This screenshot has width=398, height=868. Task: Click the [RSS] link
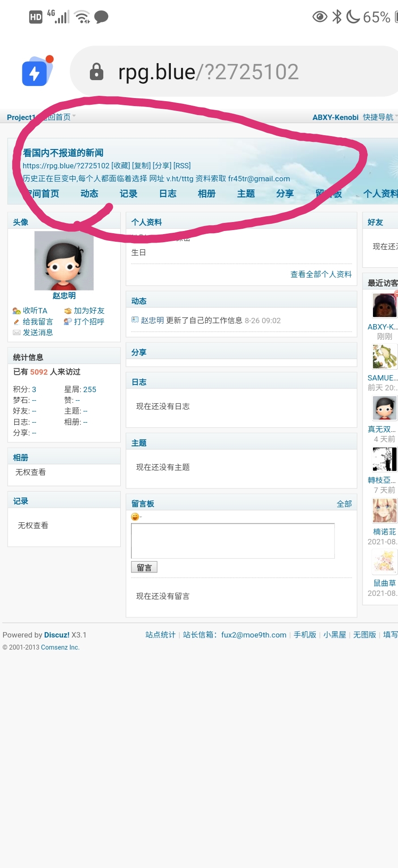pyautogui.click(x=182, y=166)
